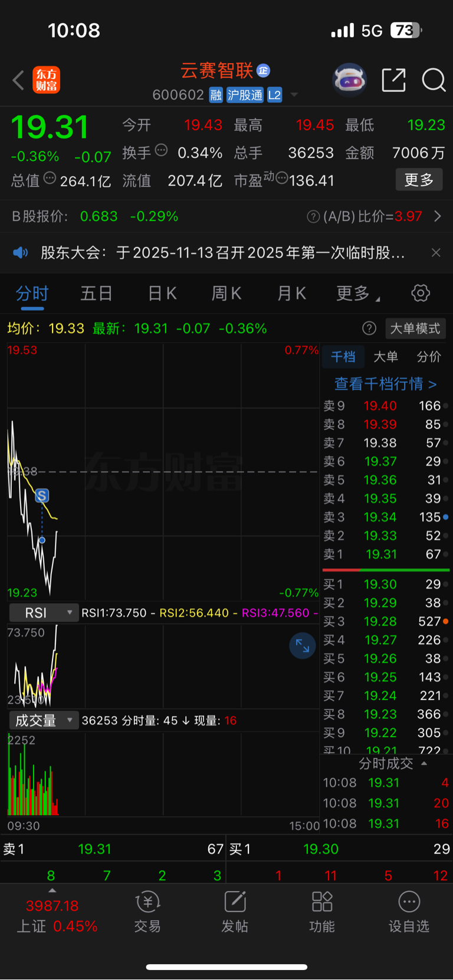Tap the 东方财富 orange logo

click(46, 80)
